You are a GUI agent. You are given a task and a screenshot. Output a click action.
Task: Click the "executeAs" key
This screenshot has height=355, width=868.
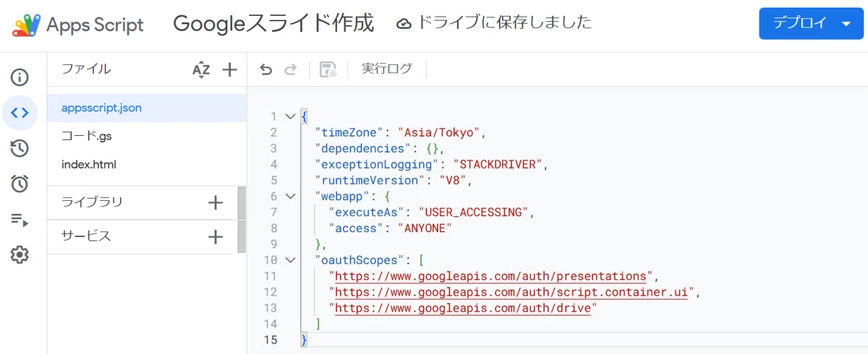click(367, 213)
